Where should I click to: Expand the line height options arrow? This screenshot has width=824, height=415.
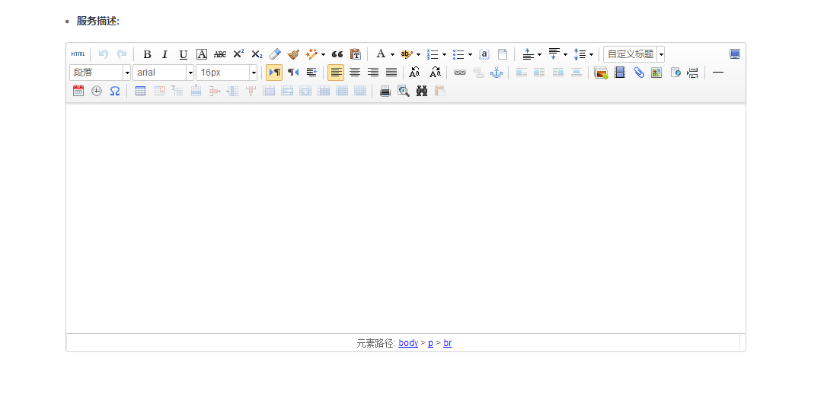pyautogui.click(x=591, y=54)
